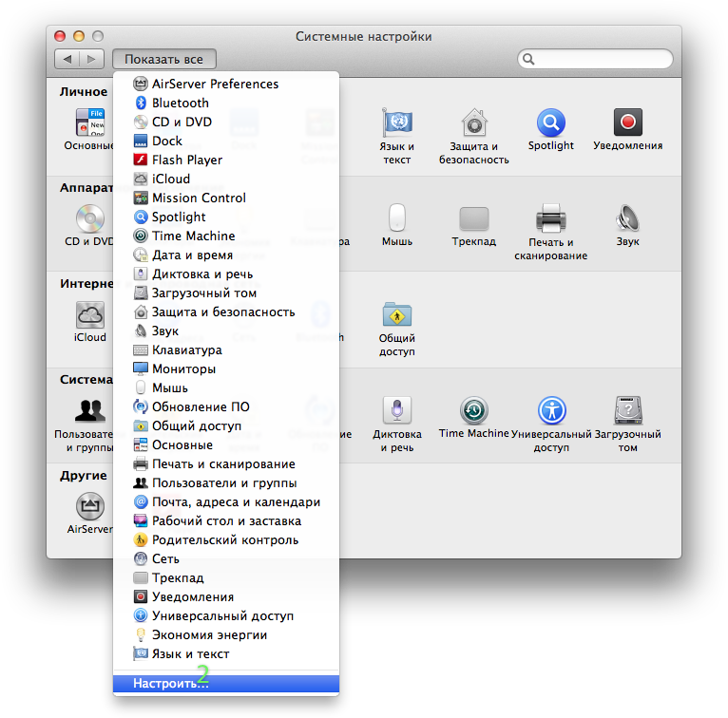
Task: Choose Клавиатура menu entry
Action: coord(226,350)
